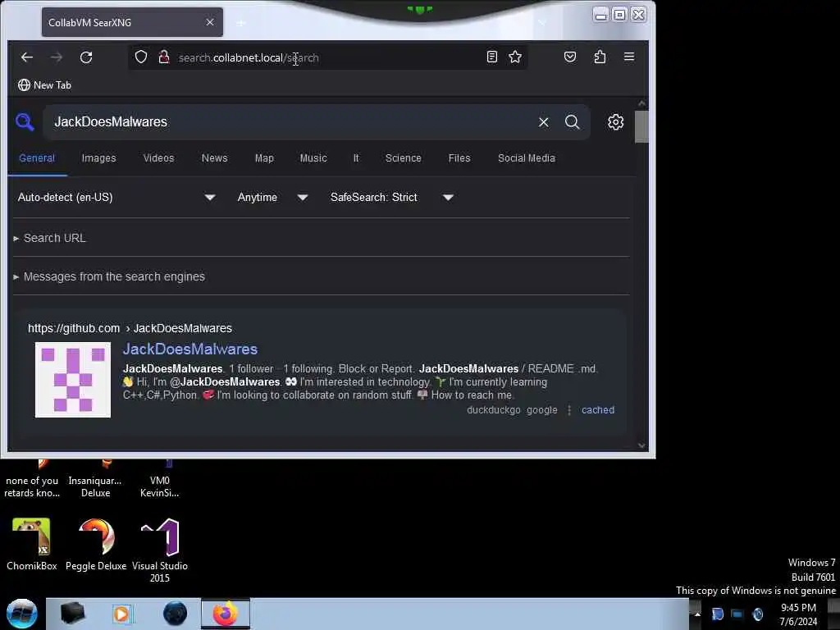840x630 pixels.
Task: Click the scrollbar up arrow
Action: coord(641,103)
